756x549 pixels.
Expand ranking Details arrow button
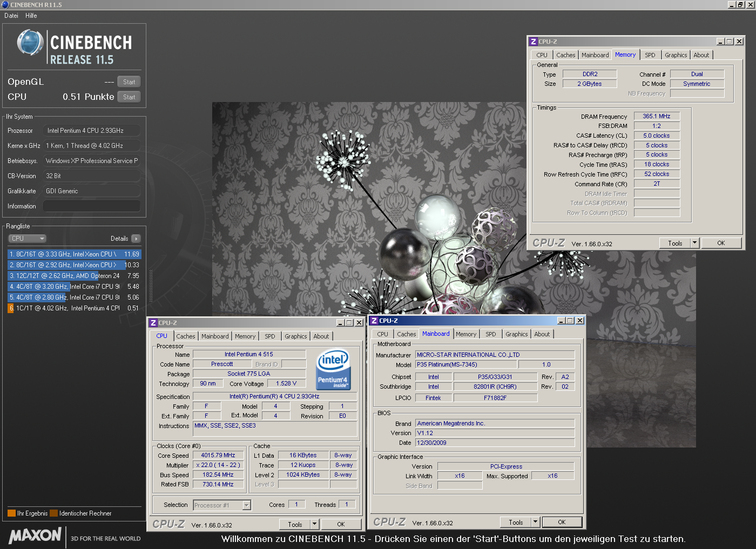click(136, 239)
